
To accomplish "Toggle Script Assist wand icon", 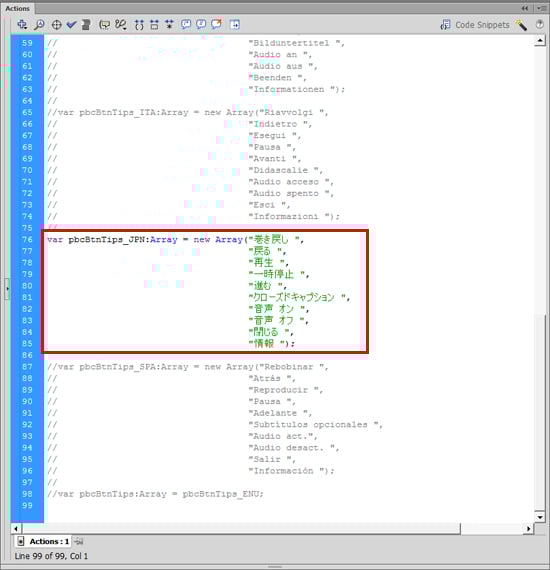I will tap(521, 25).
